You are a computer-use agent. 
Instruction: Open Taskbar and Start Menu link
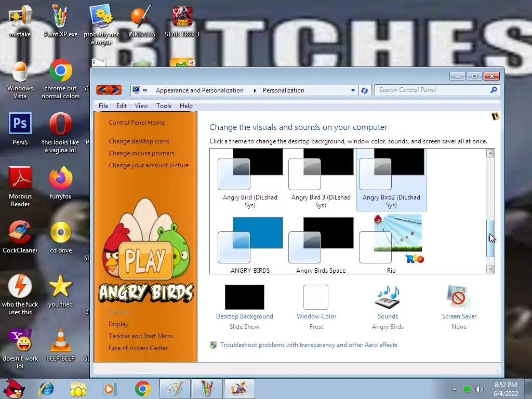(x=141, y=336)
